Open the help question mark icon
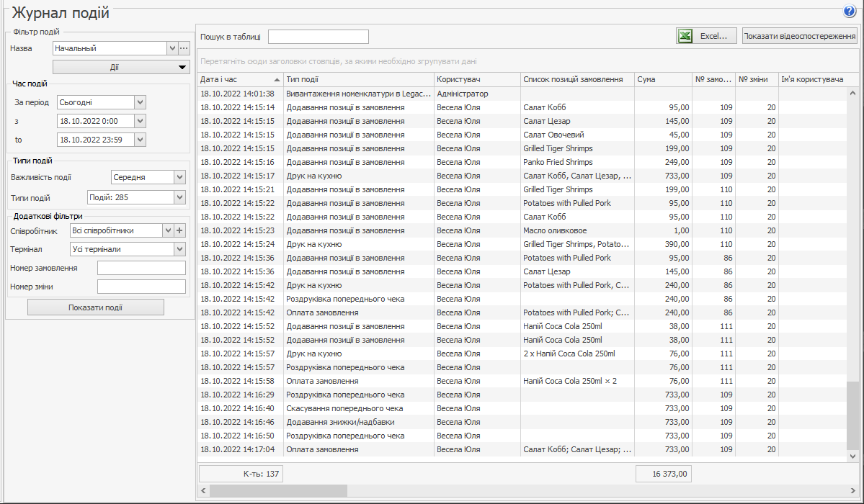864x504 pixels. click(849, 12)
